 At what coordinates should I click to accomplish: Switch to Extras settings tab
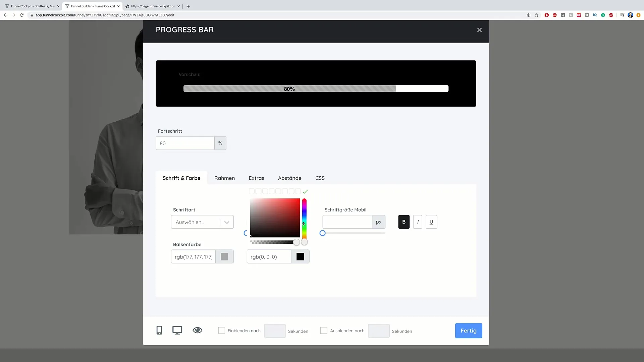(x=256, y=178)
